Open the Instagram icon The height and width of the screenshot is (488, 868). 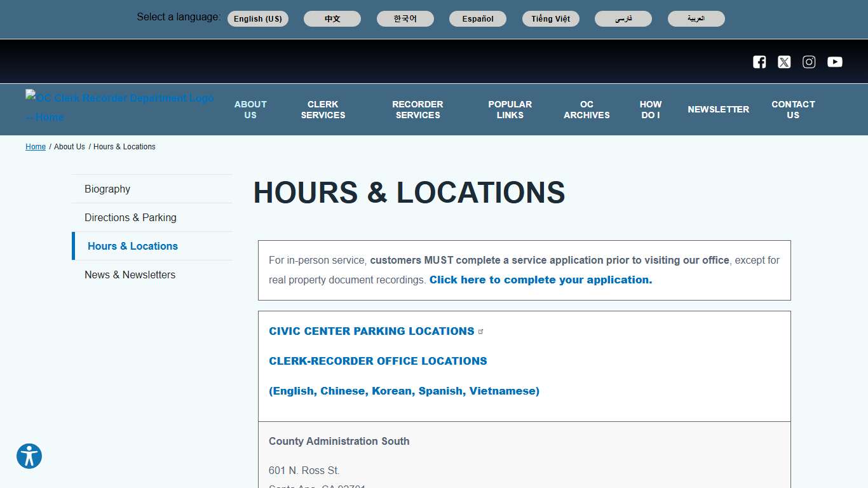point(809,62)
